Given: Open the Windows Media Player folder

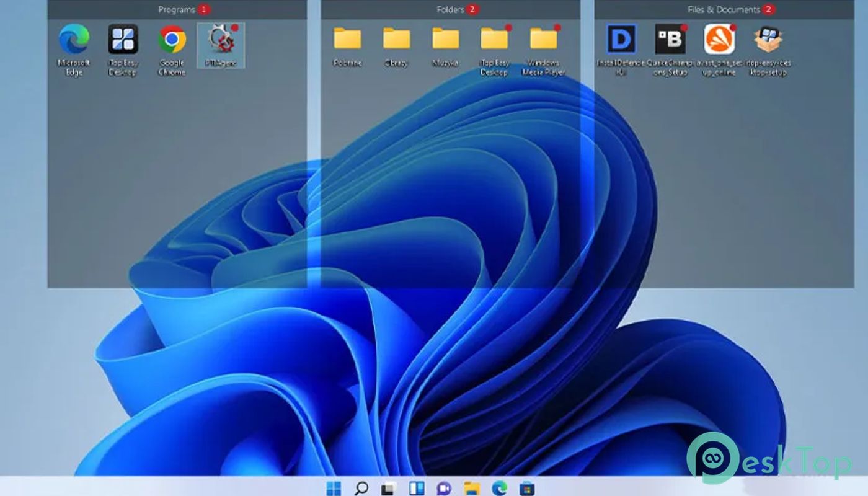Looking at the screenshot, I should point(544,39).
